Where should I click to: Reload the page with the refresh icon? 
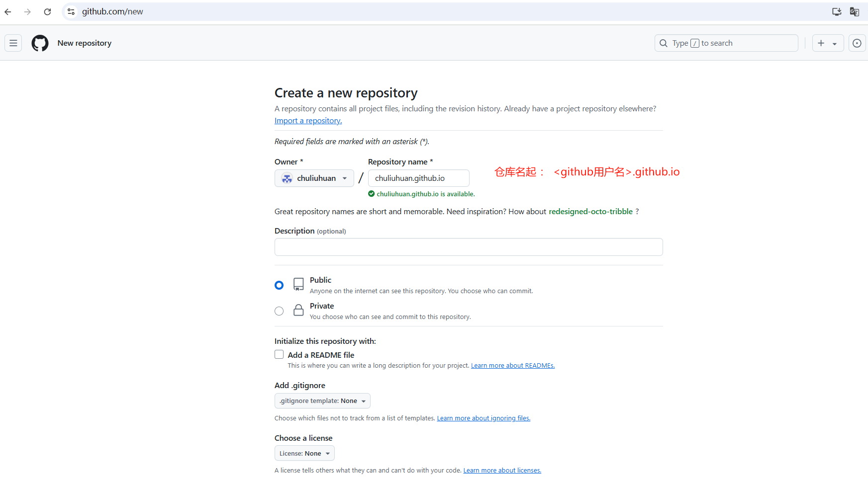pos(47,11)
